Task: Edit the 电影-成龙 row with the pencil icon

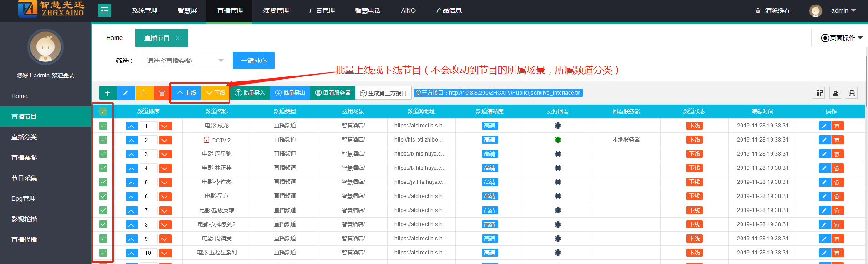Action: (x=824, y=126)
